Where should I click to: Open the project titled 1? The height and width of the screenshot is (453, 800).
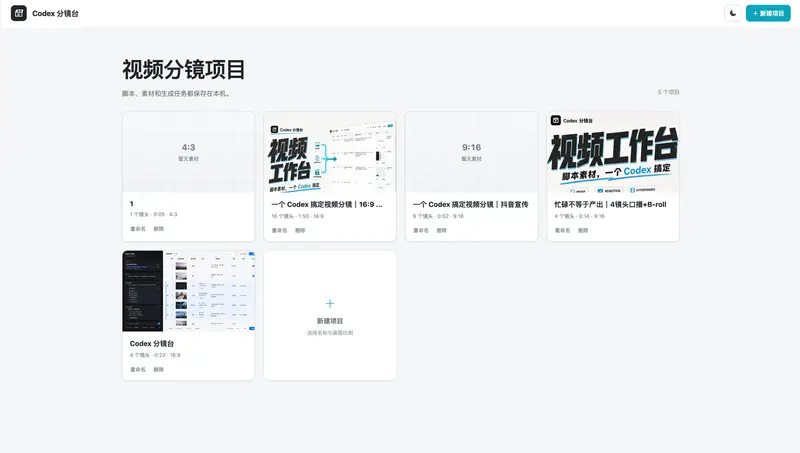point(132,204)
